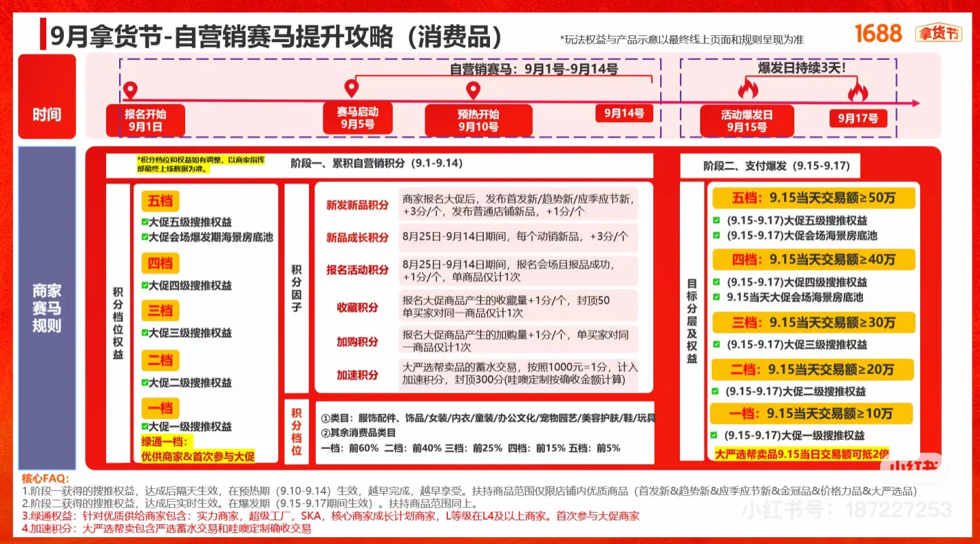Click 二档: 9.15当天交易额≥20万 banner
This screenshot has height=544, width=980.
(x=812, y=370)
